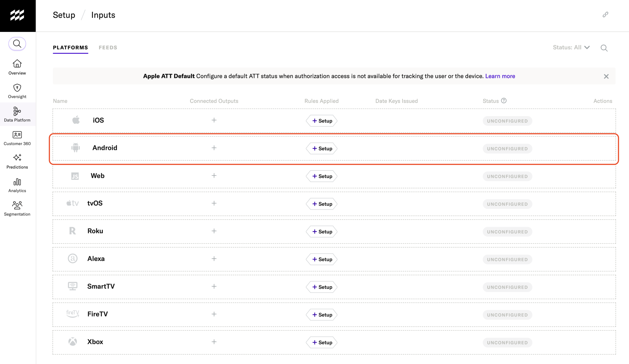Viewport: 629px width, 364px height.
Task: Go to Overview in the sidebar
Action: [17, 67]
